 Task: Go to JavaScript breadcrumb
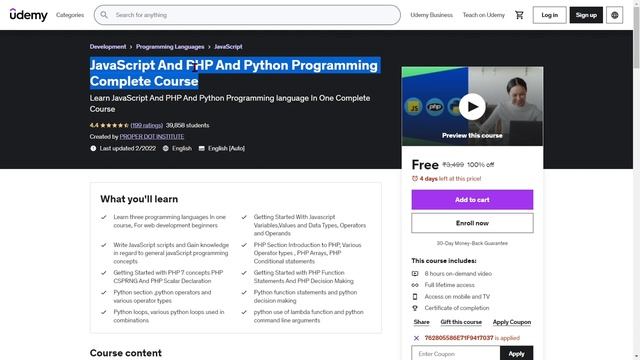[228, 47]
